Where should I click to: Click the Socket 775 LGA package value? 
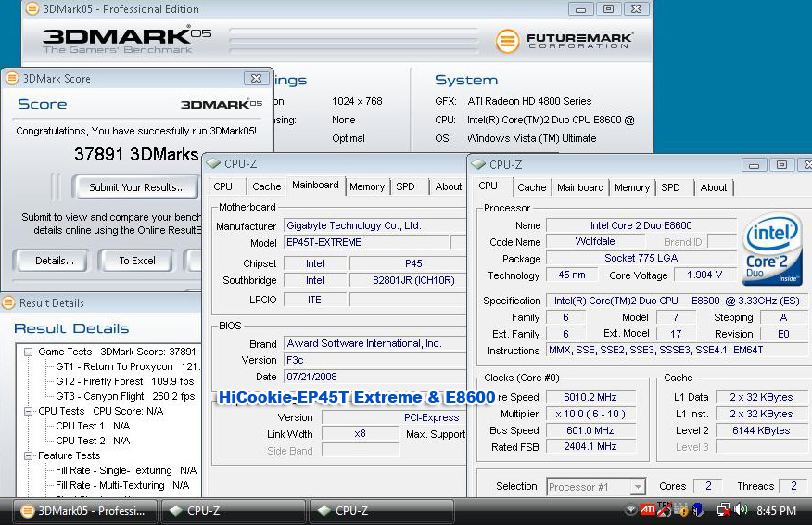click(641, 258)
